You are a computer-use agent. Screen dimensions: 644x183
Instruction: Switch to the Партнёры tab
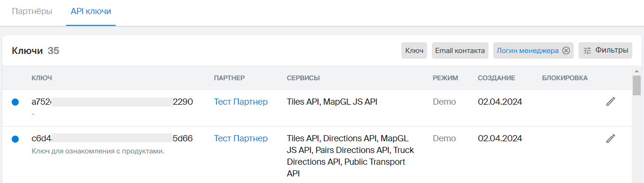(32, 11)
